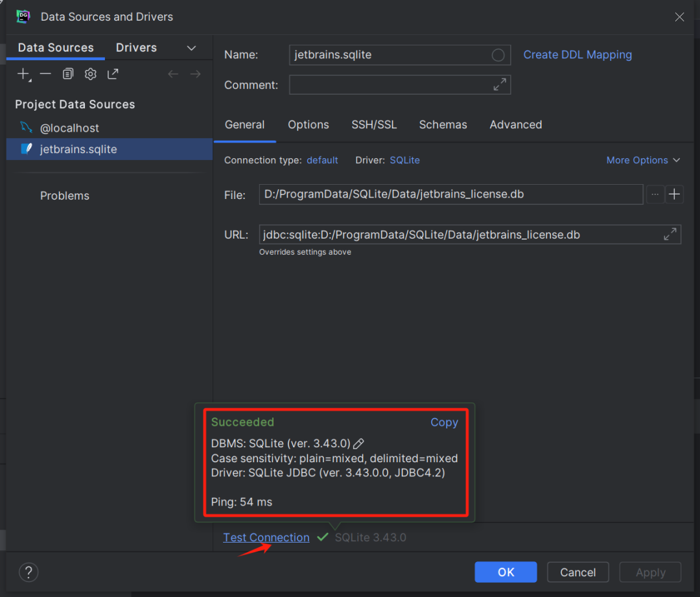The width and height of the screenshot is (700, 597).
Task: Click the 'Ping: 54 ms' text
Action: coord(242,502)
